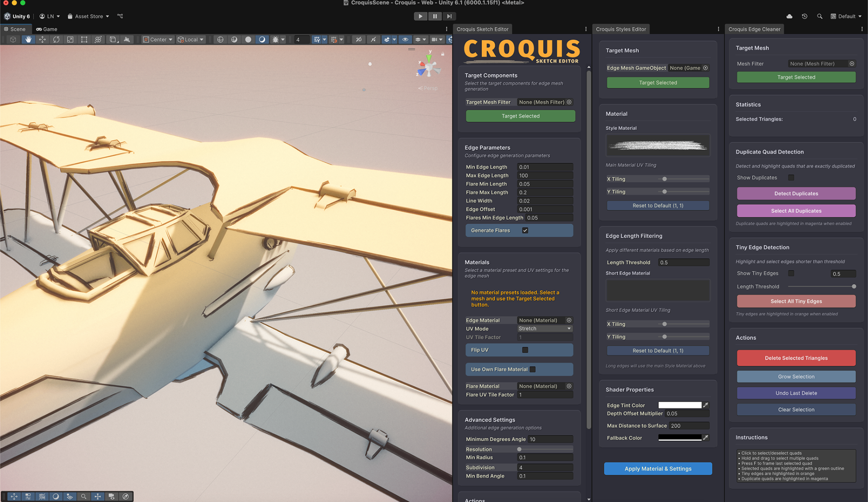Click Target Selected in Sketch Editor
Screen dimensions: 868x502
tap(520, 116)
